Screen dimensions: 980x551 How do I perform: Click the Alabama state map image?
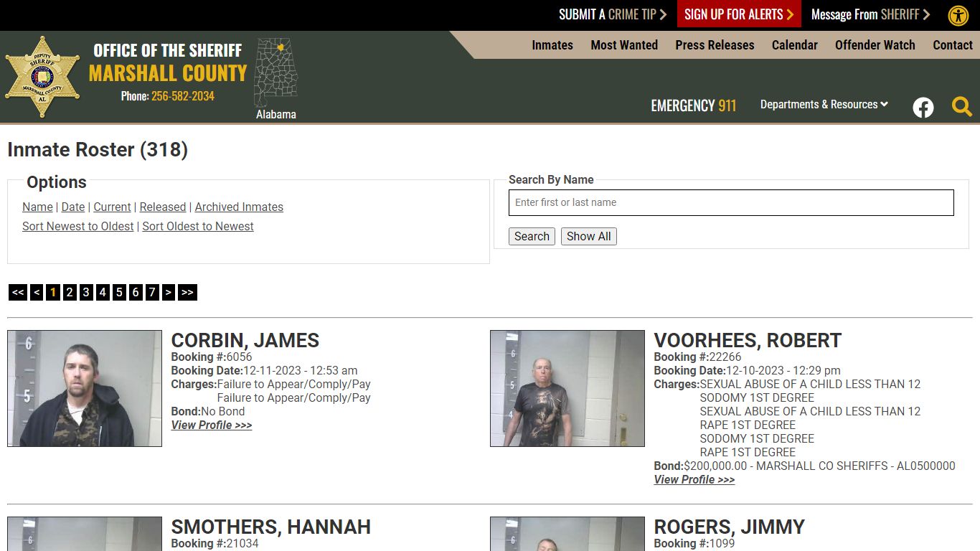tap(276, 72)
